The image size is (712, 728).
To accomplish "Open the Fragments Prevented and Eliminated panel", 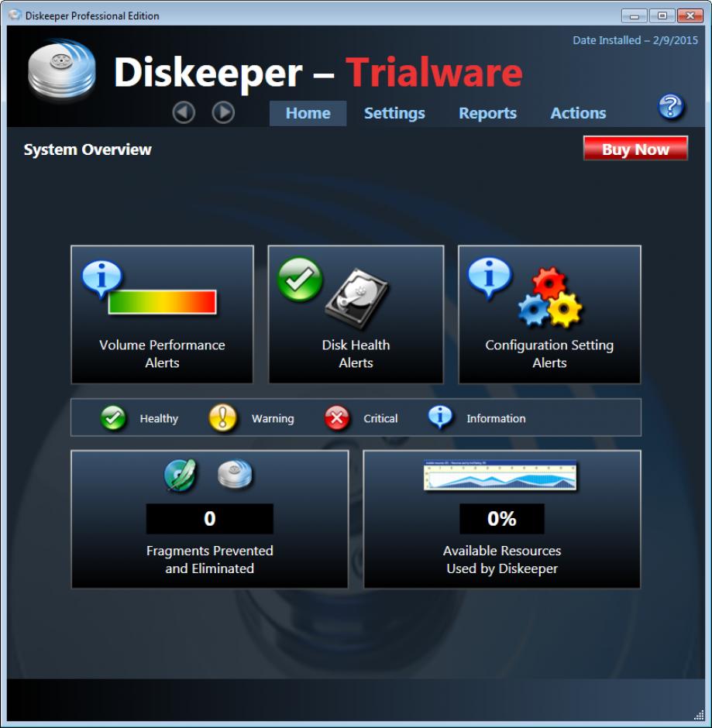I will coord(209,519).
